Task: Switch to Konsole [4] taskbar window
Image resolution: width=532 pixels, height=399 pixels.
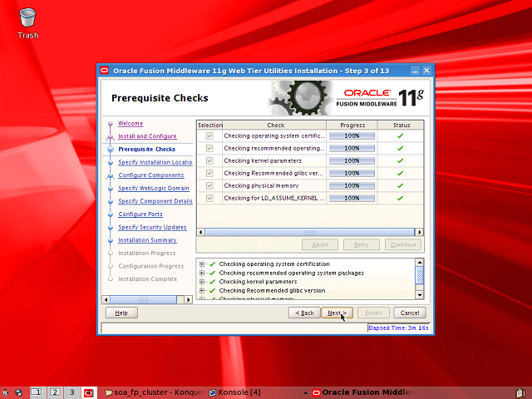Action: pyautogui.click(x=234, y=392)
